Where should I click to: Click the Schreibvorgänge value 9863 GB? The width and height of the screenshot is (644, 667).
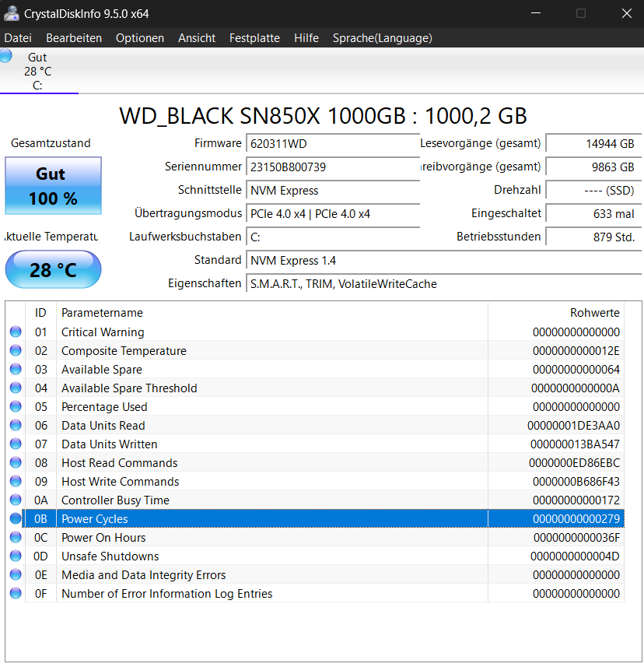point(593,167)
